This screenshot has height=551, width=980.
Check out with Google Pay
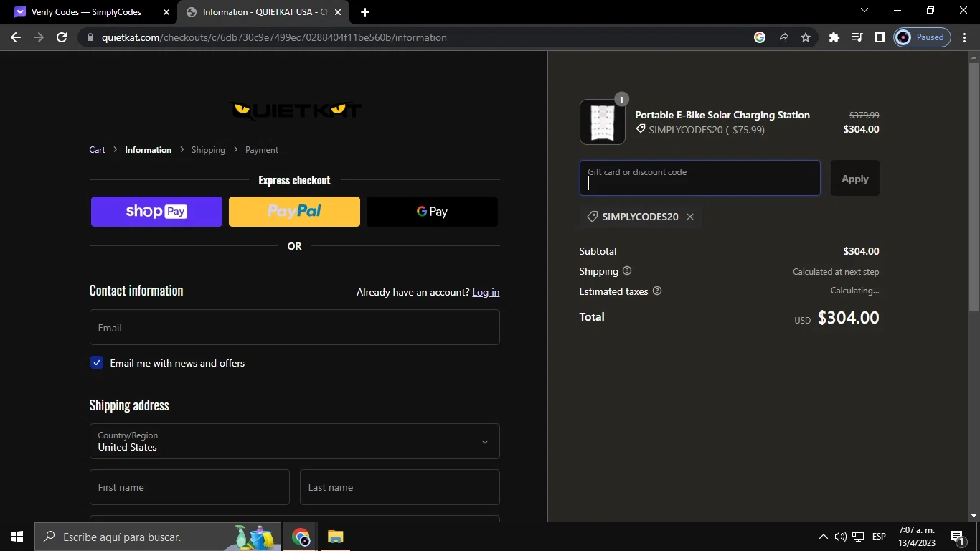pyautogui.click(x=432, y=212)
